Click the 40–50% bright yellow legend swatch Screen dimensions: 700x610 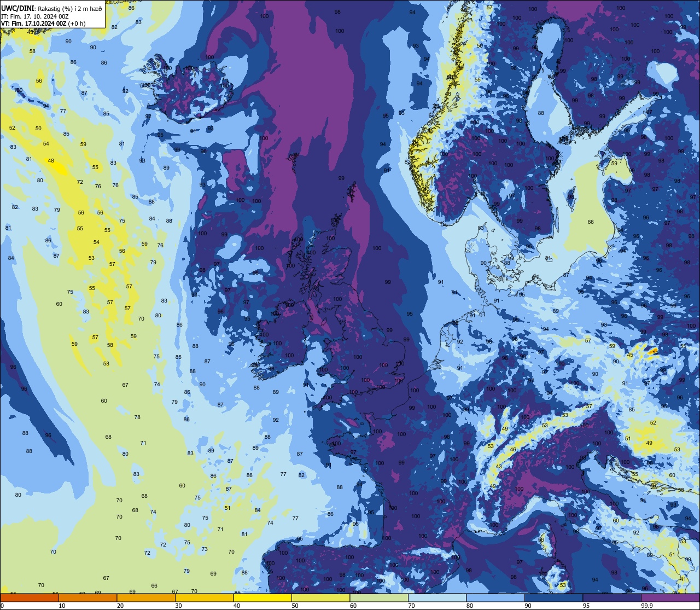click(x=262, y=598)
